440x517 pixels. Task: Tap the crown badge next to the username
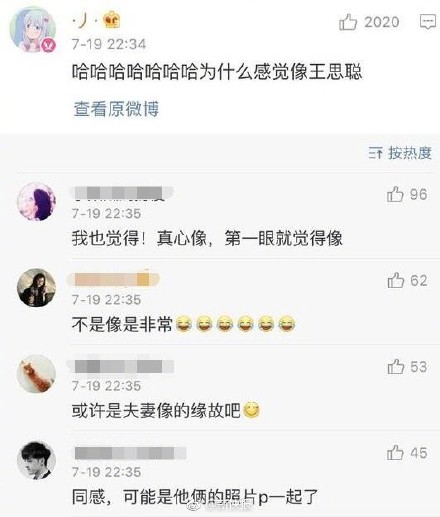click(x=112, y=20)
